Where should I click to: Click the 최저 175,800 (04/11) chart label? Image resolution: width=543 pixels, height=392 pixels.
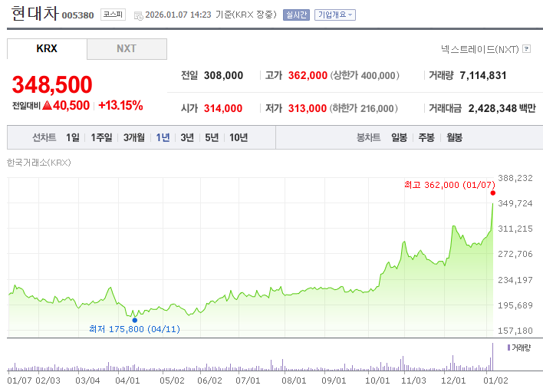coord(134,329)
